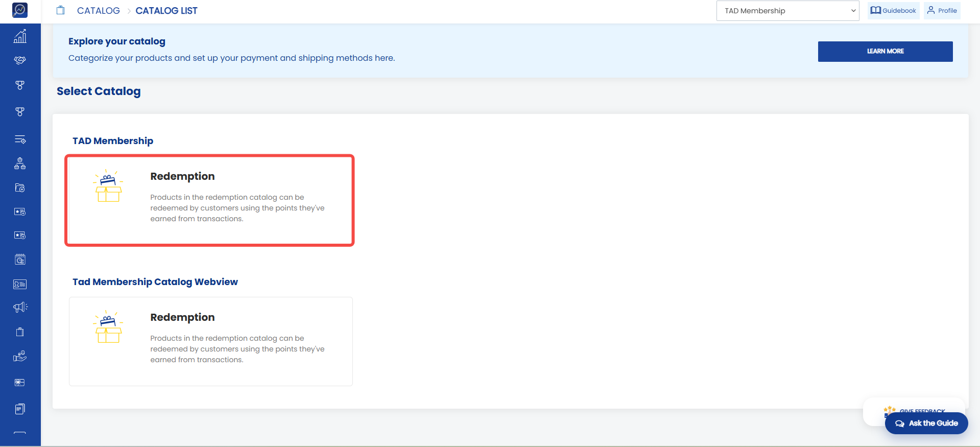Open the folder with plus sidebar icon
Viewport: 980px width, 447px height.
(x=20, y=188)
